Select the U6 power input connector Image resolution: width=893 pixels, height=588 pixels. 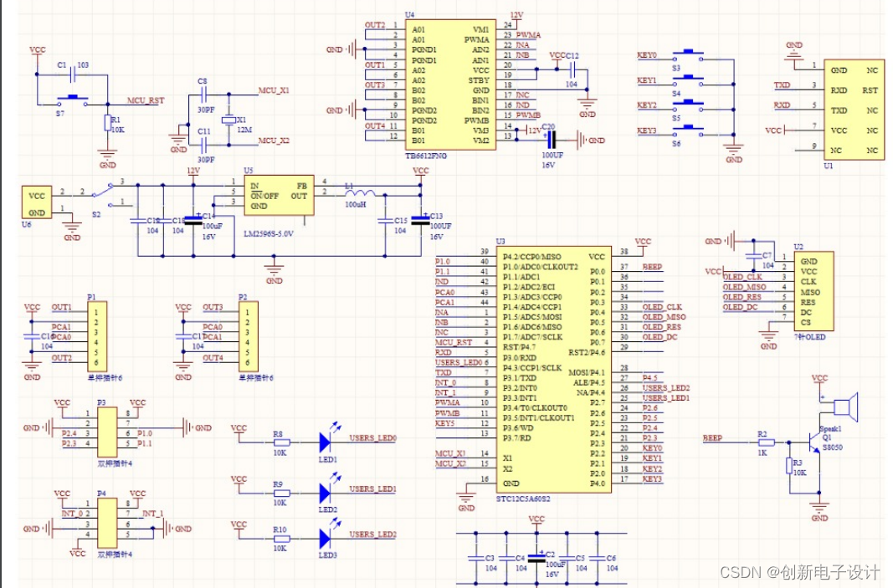click(37, 202)
